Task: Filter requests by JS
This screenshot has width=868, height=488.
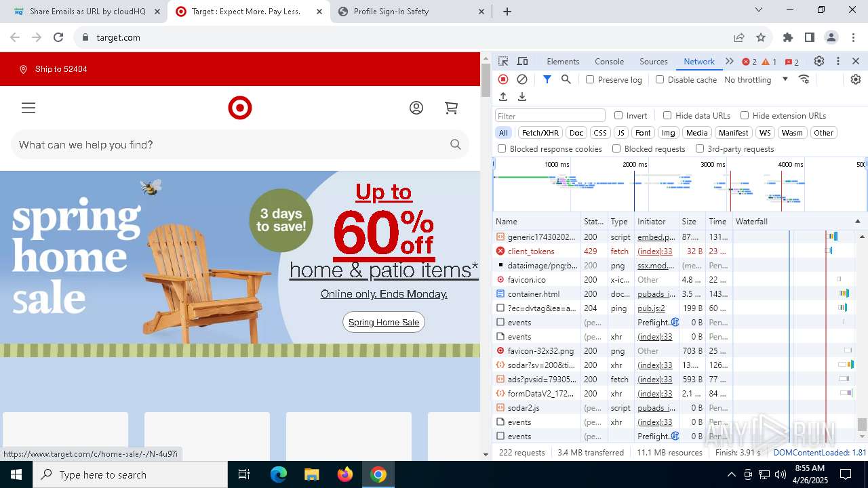Action: [620, 133]
